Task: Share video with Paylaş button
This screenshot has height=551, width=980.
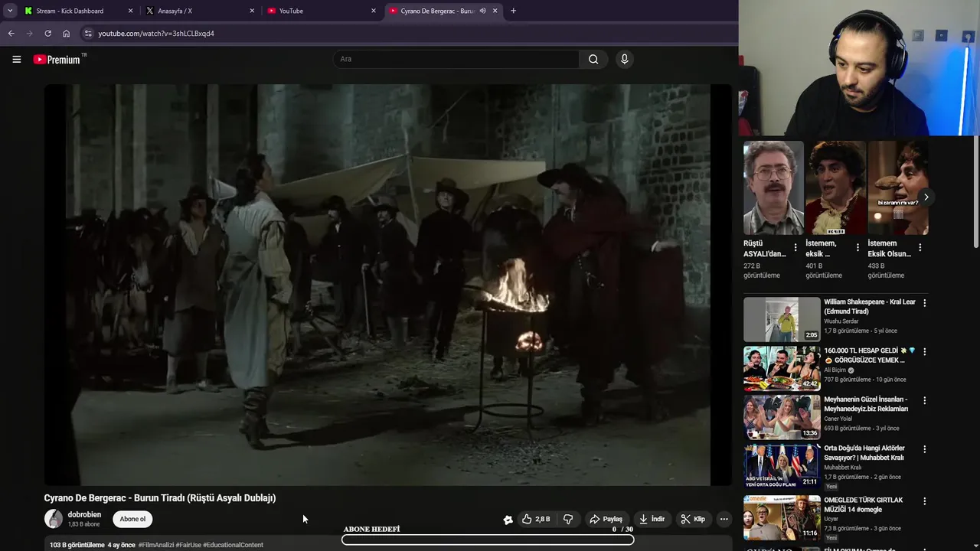Action: point(606,519)
